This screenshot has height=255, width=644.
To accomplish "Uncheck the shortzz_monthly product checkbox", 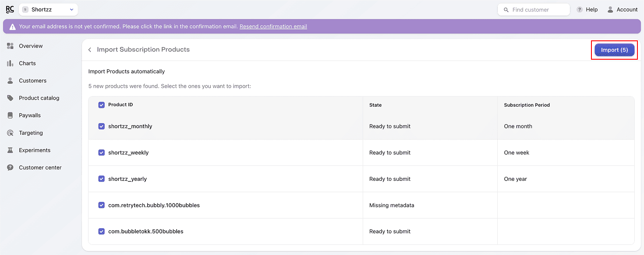I will point(102,126).
